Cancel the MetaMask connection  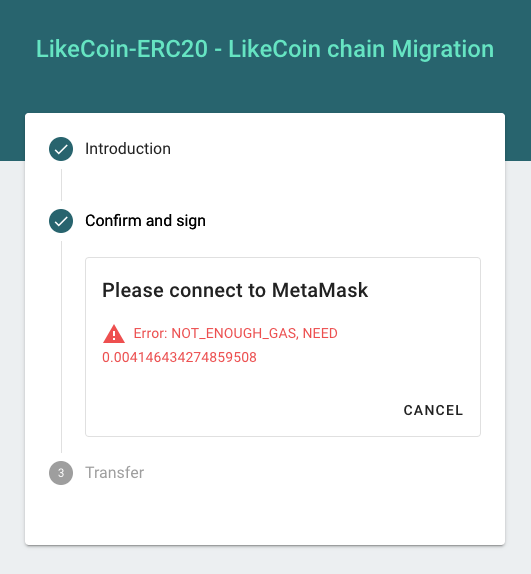[433, 410]
